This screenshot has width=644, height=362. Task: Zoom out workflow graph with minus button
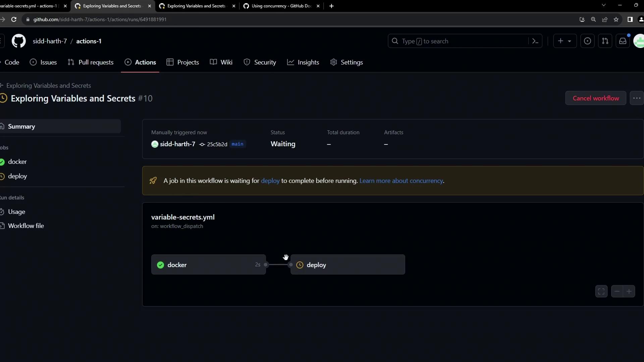(617, 291)
